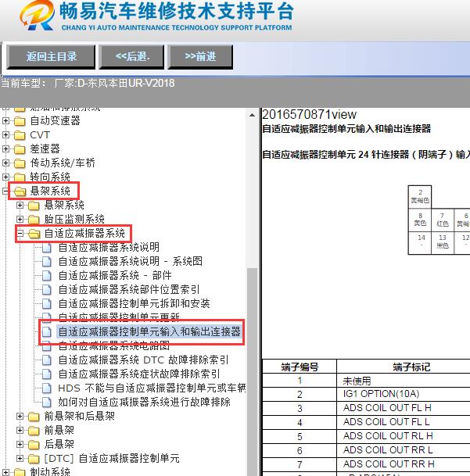Click document icon for 自适应减振器系统 - 部件
Image resolution: width=470 pixels, height=476 pixels.
(46, 276)
